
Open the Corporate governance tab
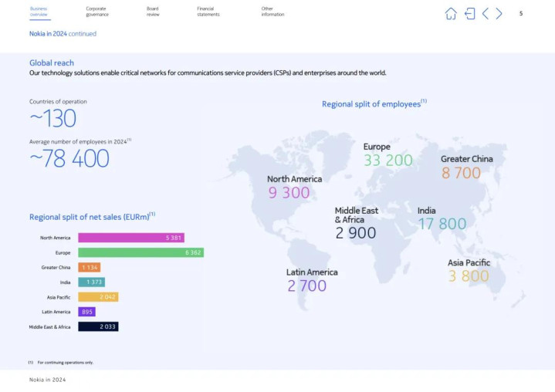(97, 12)
